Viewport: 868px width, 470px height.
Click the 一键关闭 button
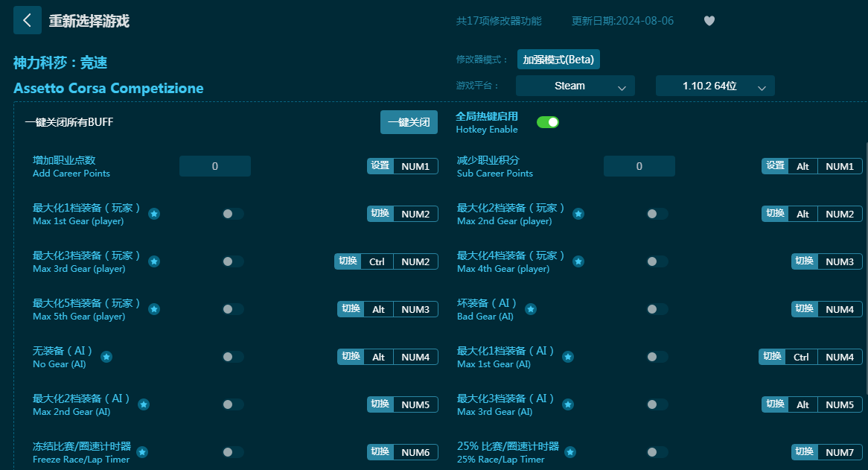tap(409, 122)
